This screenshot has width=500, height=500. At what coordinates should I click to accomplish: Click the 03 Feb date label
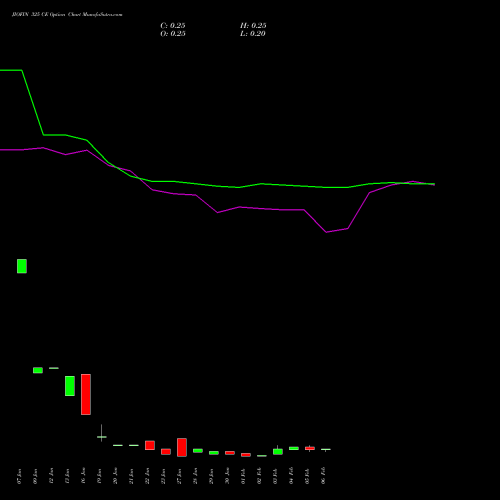(x=275, y=476)
